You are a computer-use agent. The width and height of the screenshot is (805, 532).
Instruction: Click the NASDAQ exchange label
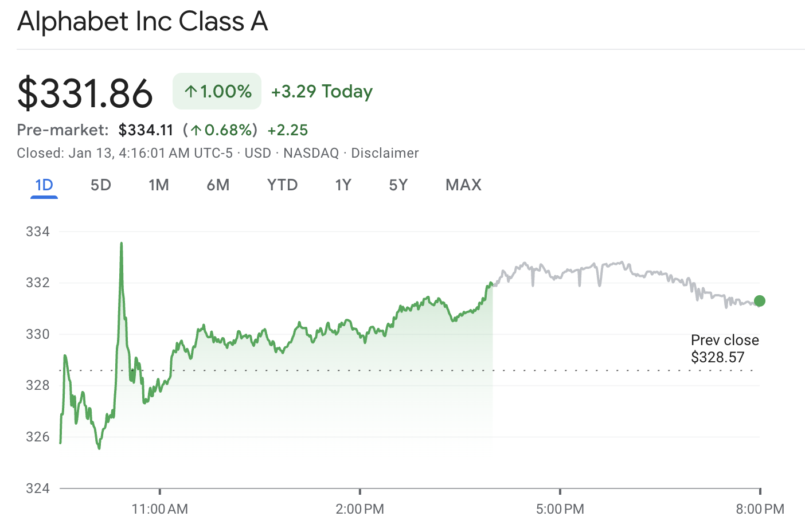pos(310,153)
